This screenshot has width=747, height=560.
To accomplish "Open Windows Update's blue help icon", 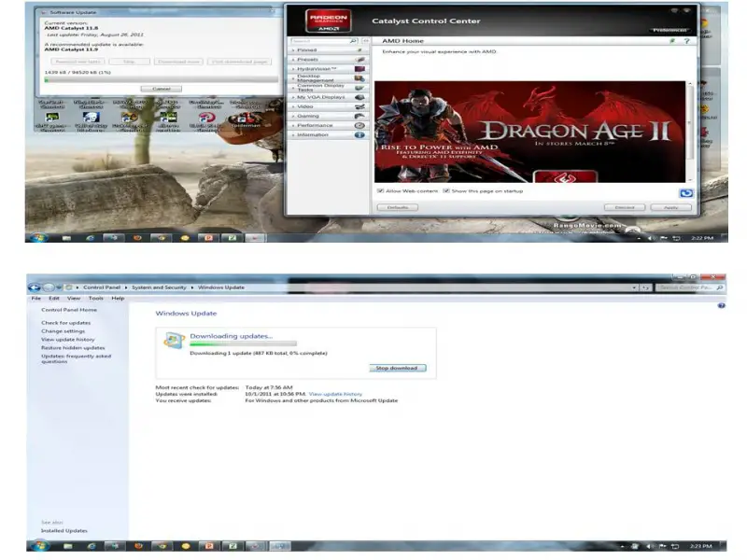I will (721, 306).
